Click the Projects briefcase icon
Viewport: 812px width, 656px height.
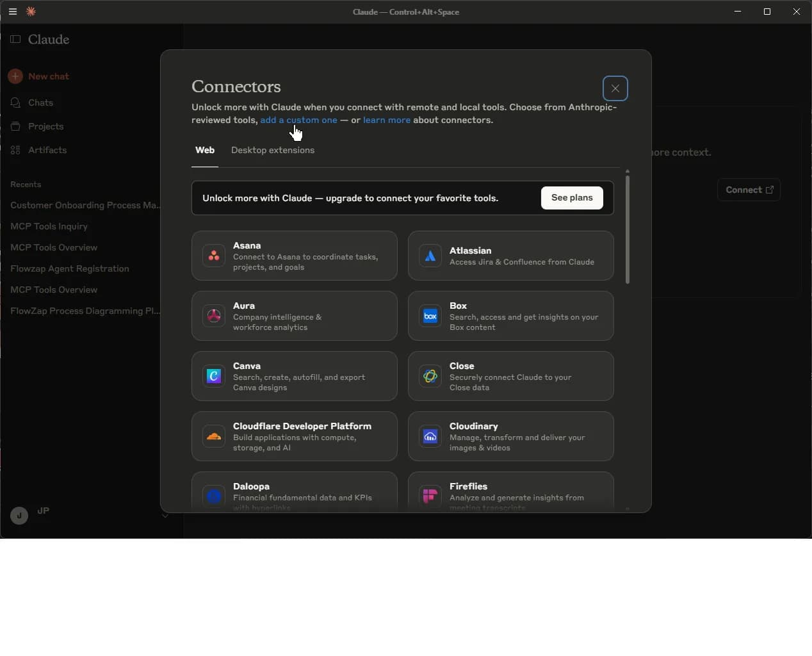point(15,126)
